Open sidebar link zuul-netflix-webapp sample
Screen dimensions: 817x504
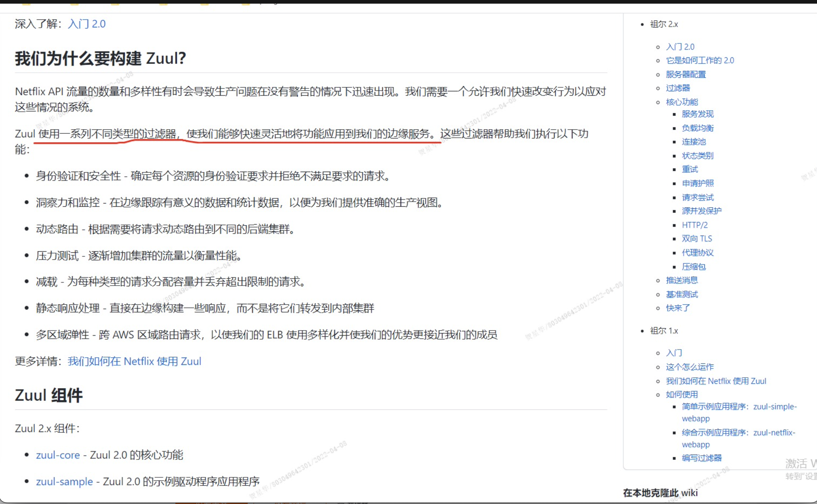[x=738, y=438]
